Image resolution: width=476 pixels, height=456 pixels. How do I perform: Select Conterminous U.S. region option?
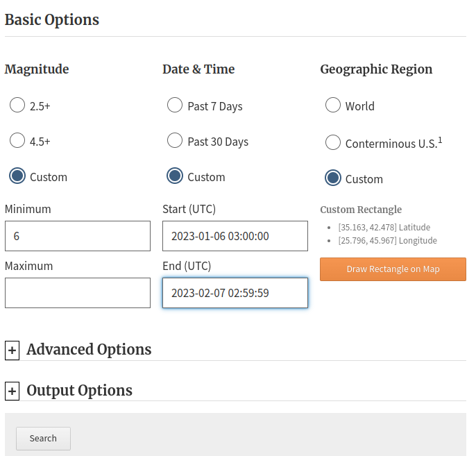(x=333, y=143)
